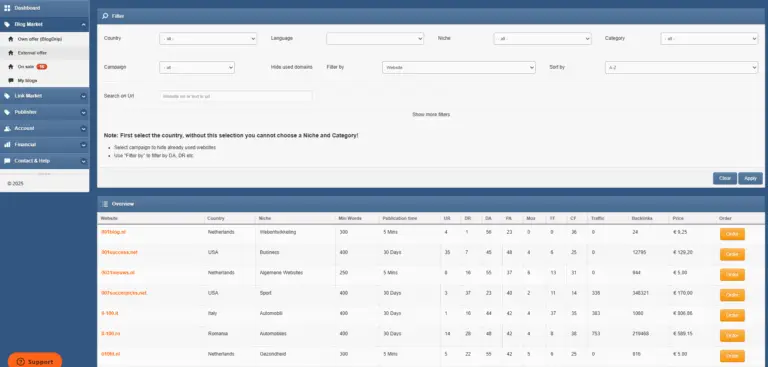
Task: Click the Publisher tag icon
Action: tap(7, 112)
